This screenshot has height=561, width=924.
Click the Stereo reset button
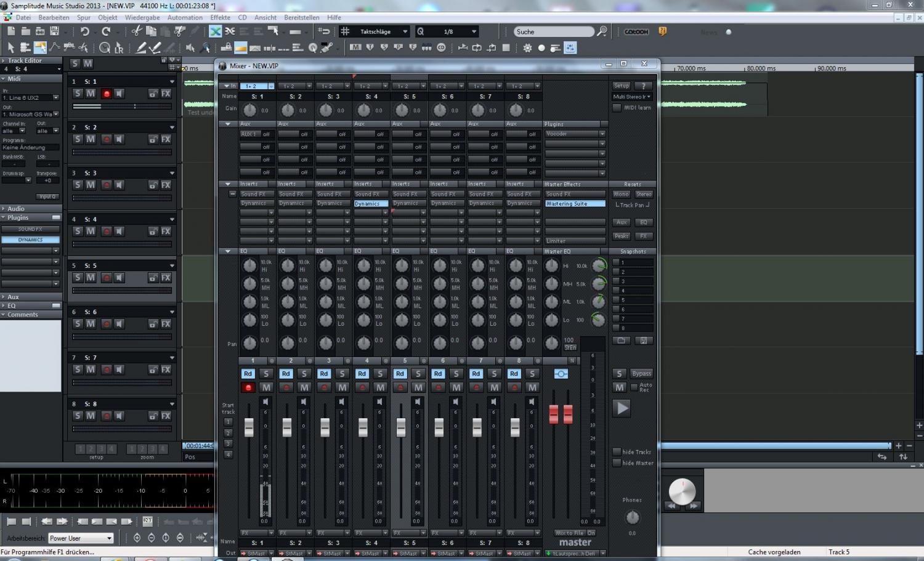644,194
